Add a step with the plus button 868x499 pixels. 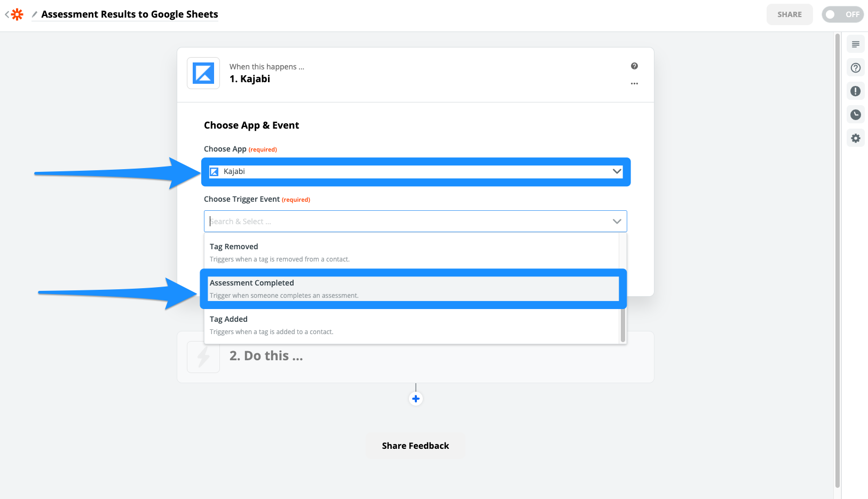(x=416, y=399)
